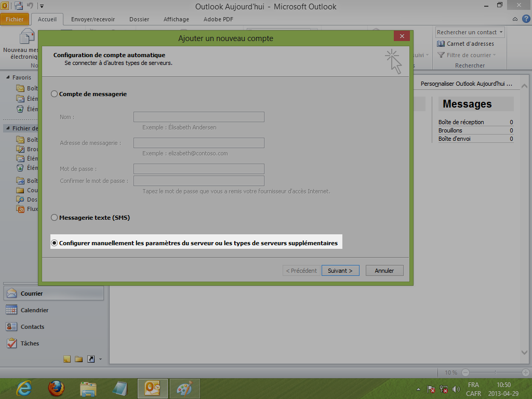Open the Fichier tab
Image resolution: width=532 pixels, height=399 pixels.
[x=15, y=19]
